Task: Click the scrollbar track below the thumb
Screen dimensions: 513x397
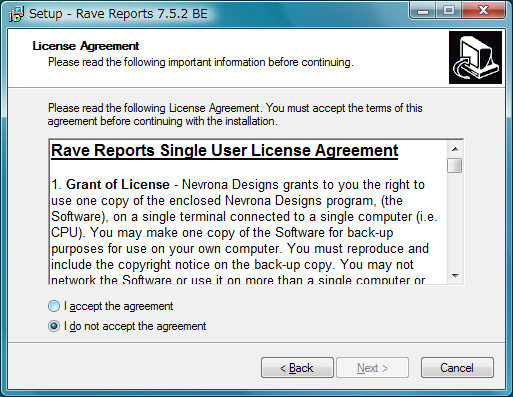Action: tap(455, 221)
